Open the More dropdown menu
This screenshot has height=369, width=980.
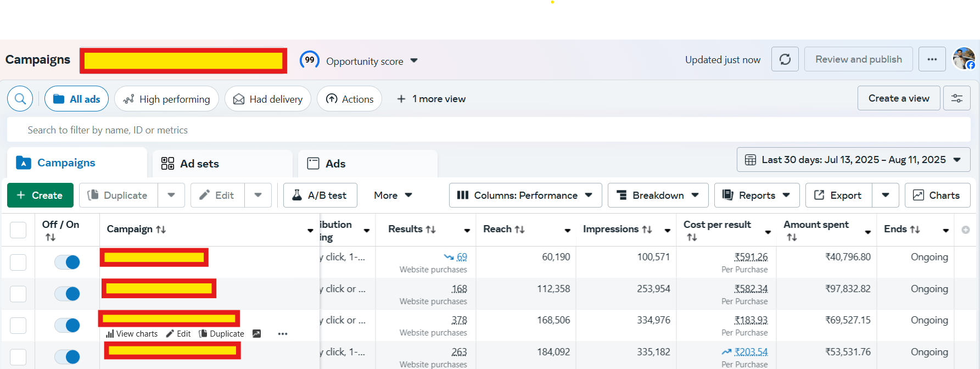(x=393, y=195)
